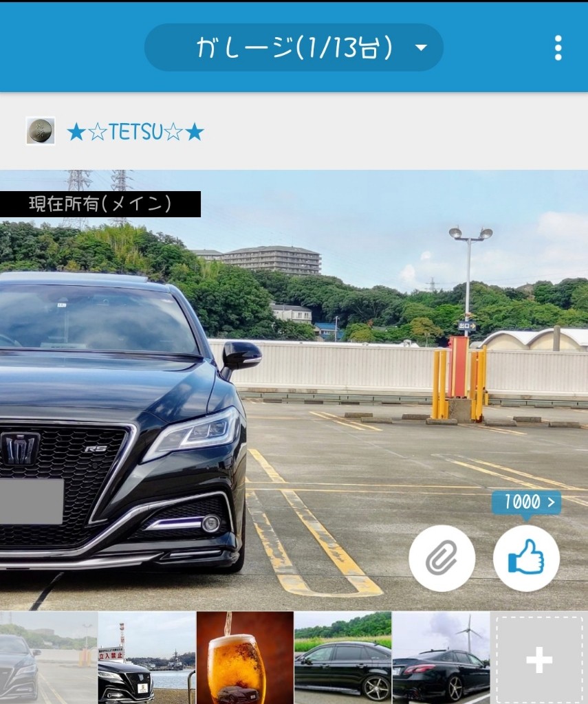Screen dimensions: 588x704
Task: Tap the 現在所有(メイン) label
Action: pos(100,203)
